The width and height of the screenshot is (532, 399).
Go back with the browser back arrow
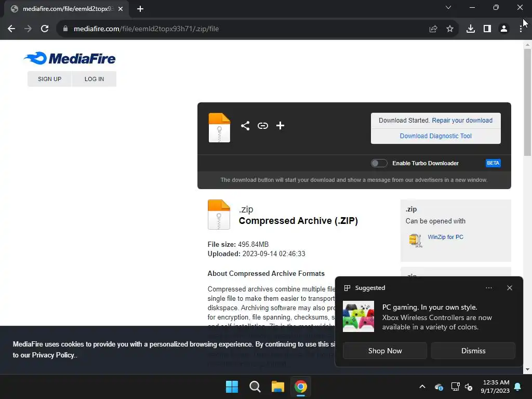11,29
